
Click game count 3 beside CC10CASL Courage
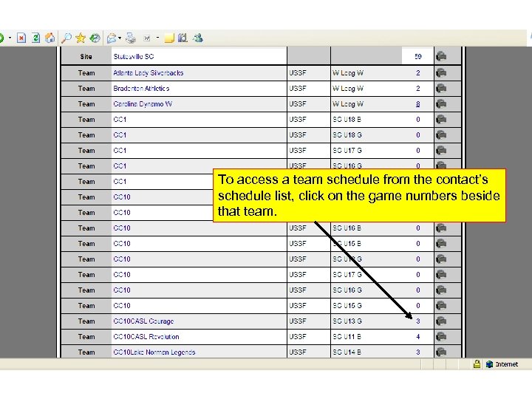click(418, 321)
